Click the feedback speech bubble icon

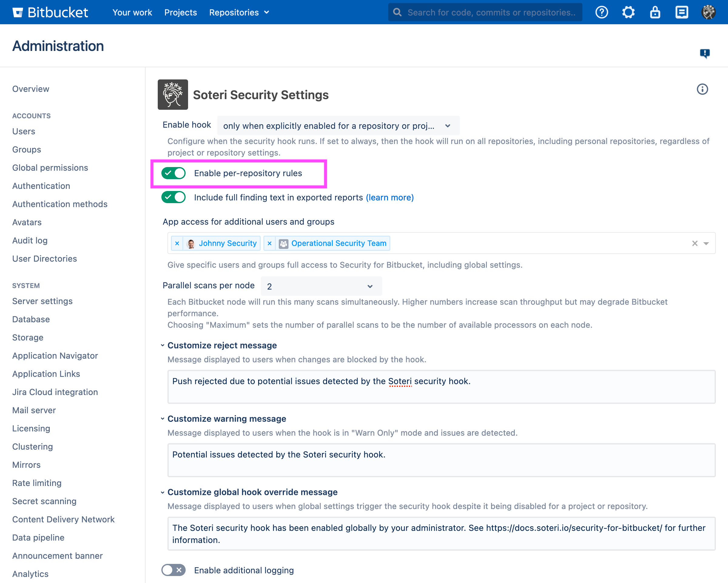pos(704,53)
